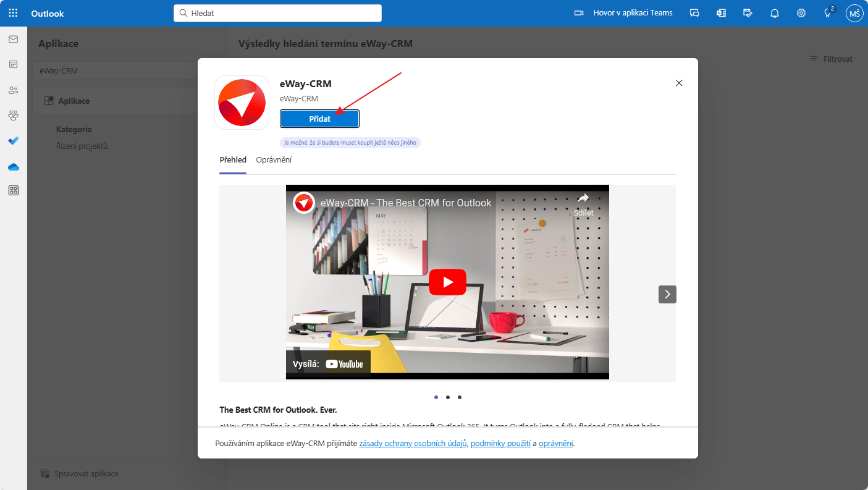Click the Hovor v aplikaci Teams button
The height and width of the screenshot is (490, 868).
[623, 13]
